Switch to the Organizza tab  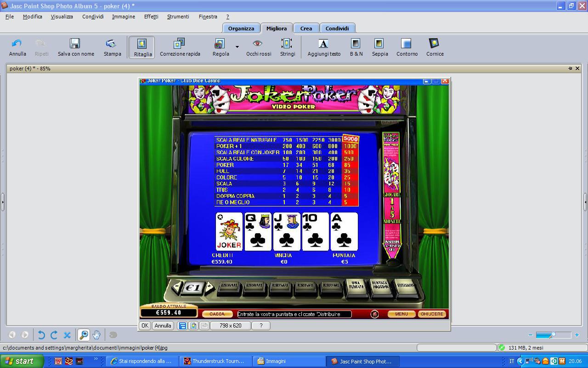tap(241, 29)
